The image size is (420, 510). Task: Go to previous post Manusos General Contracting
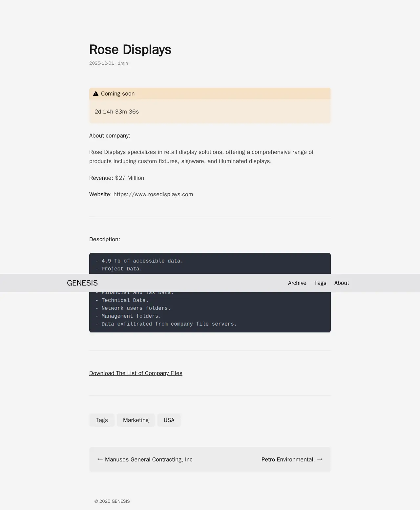click(x=148, y=459)
